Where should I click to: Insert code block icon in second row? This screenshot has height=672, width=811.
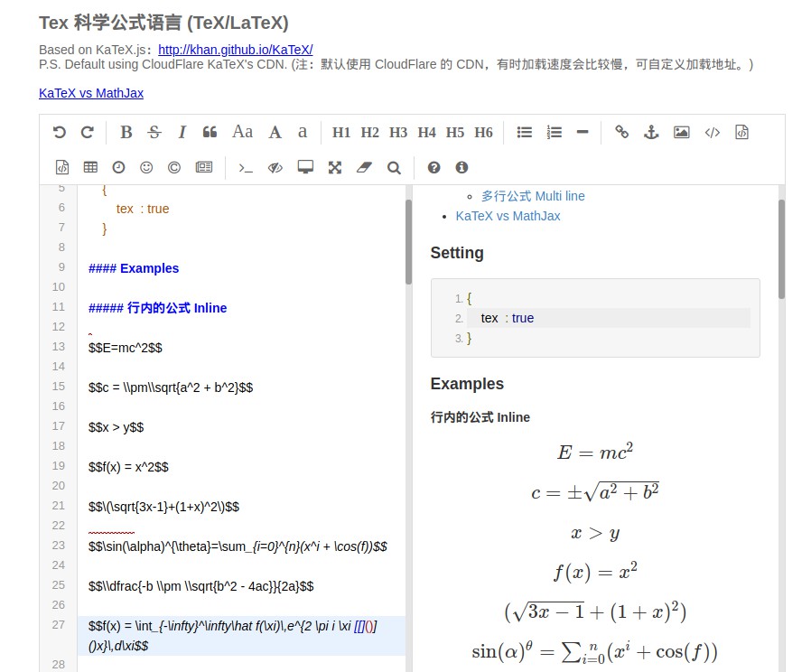[62, 168]
